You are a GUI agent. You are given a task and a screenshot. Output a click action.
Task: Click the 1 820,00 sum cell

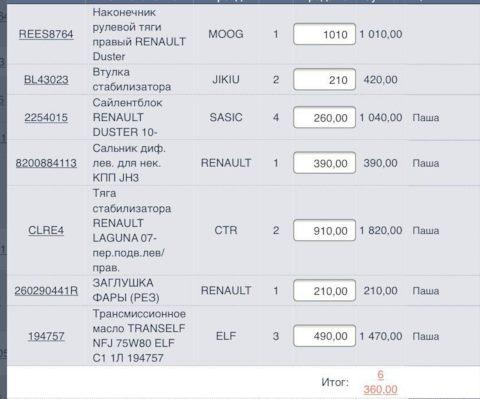[381, 230]
